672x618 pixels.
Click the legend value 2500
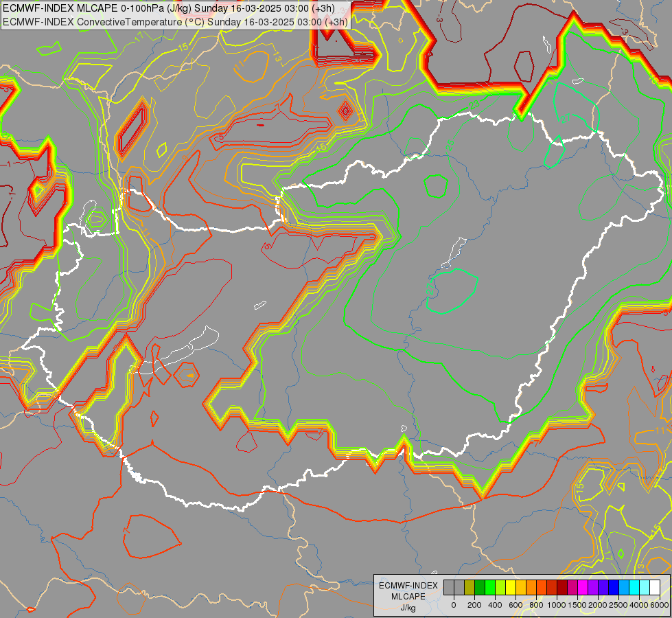click(x=618, y=605)
